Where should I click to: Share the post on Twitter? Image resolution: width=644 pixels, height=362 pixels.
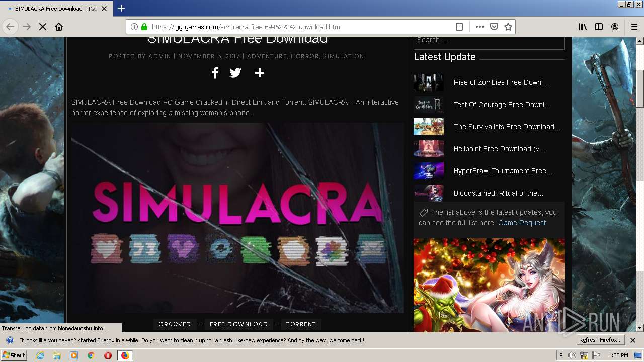(235, 73)
